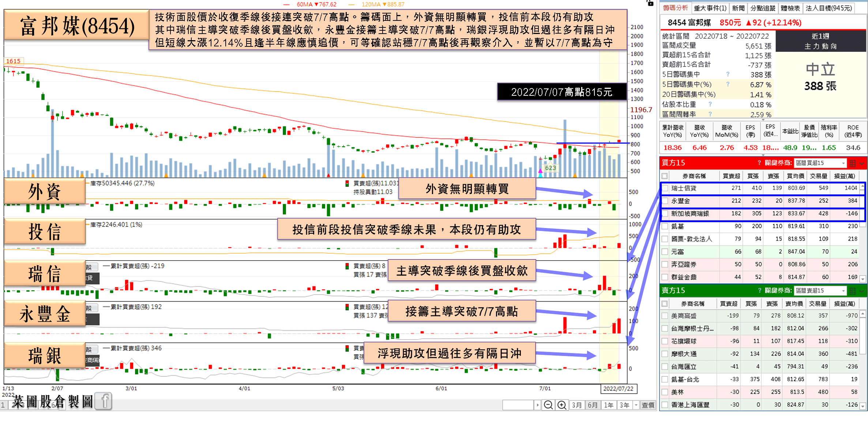
Task: Click the 查價 button
Action: [648, 405]
